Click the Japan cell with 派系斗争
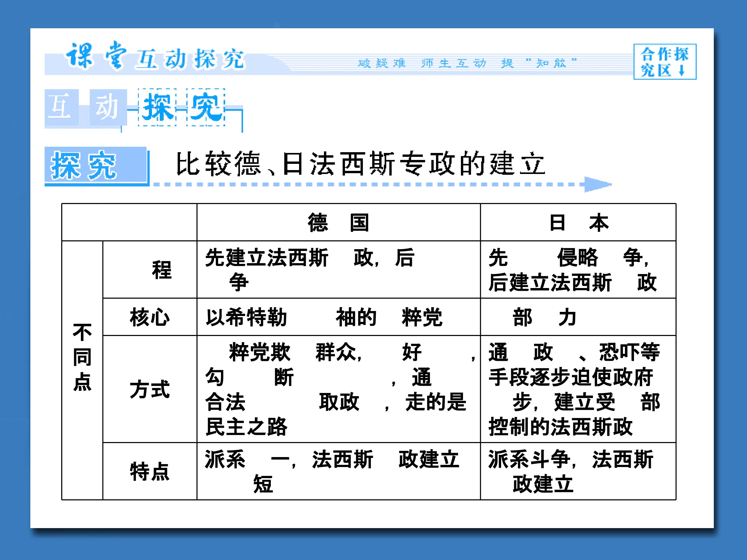747x560 pixels. 578,471
